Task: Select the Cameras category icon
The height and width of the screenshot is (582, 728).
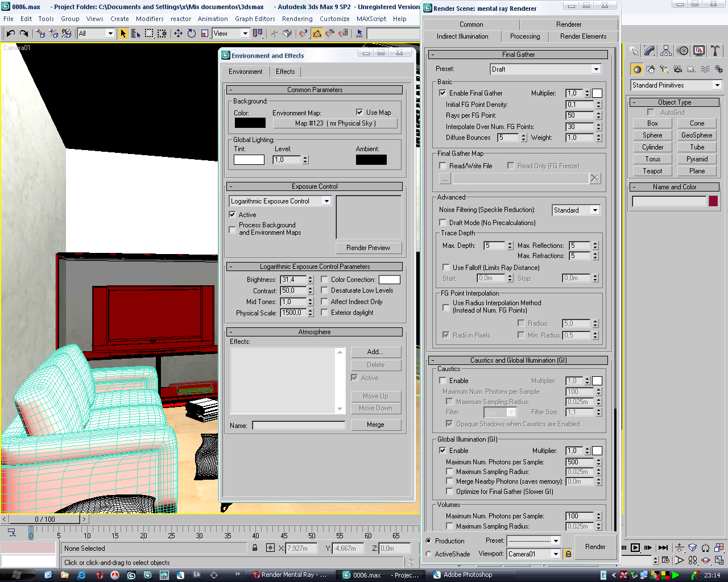Action: 678,69
